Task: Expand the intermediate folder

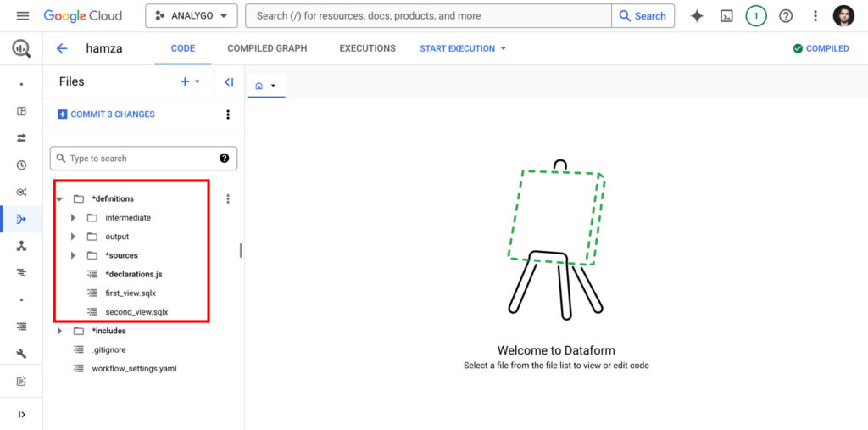Action: (74, 218)
